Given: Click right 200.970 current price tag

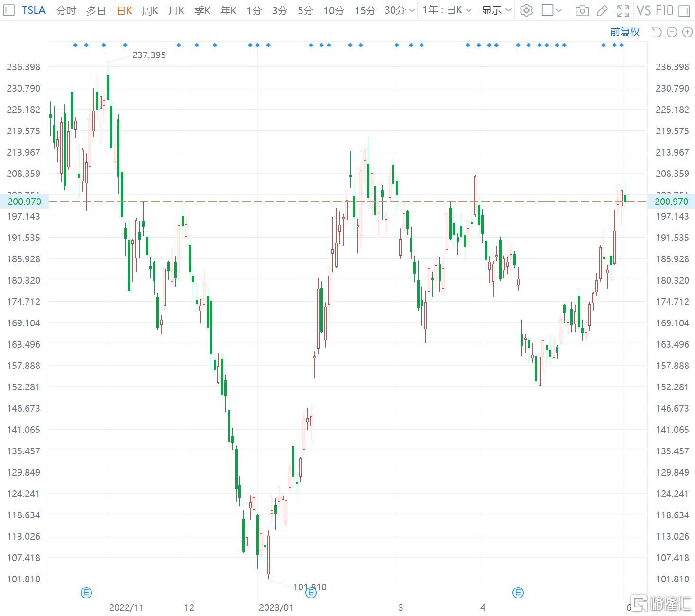Looking at the screenshot, I should click(x=671, y=202).
